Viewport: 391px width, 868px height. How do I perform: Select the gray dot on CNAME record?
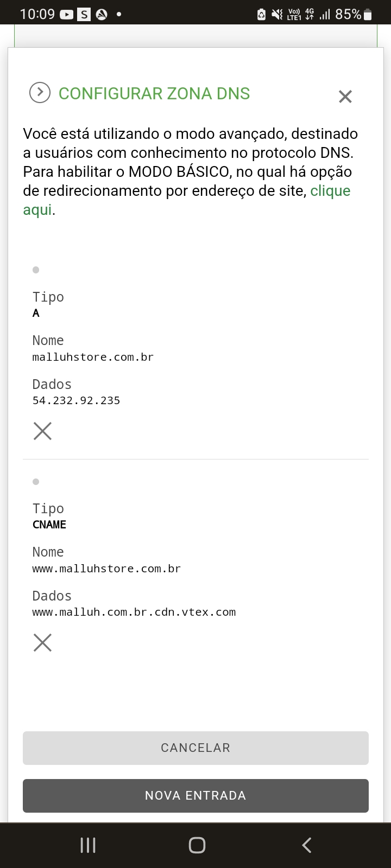point(36,482)
